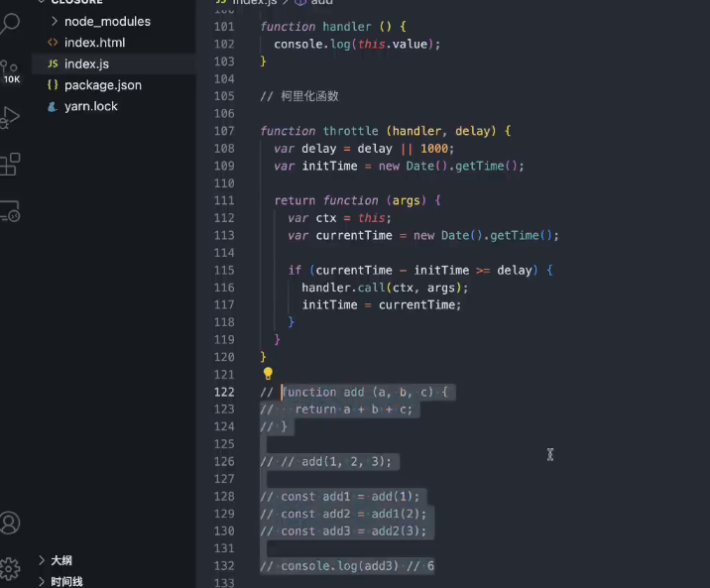Click line number 107 in gutter
The image size is (710, 588).
224,131
